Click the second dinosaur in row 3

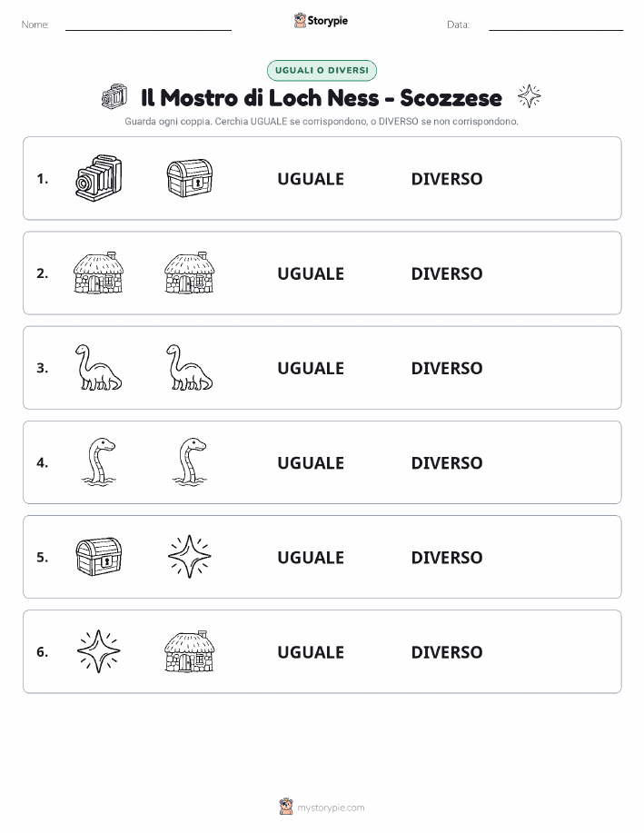(x=190, y=367)
